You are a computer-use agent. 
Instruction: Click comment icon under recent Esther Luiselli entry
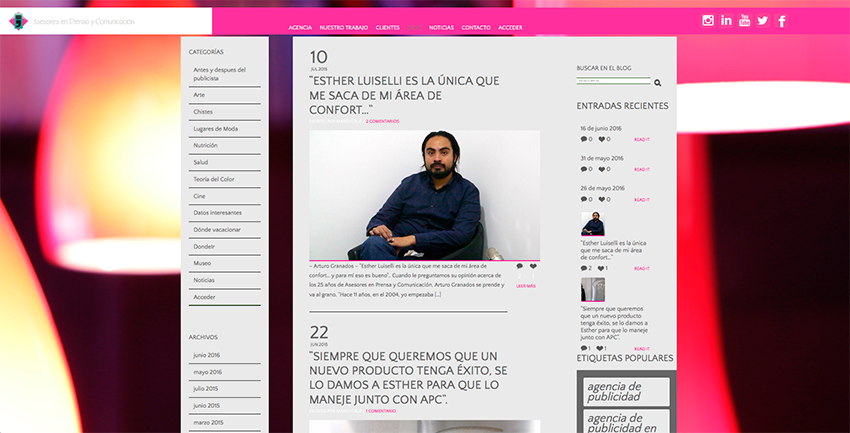(583, 268)
